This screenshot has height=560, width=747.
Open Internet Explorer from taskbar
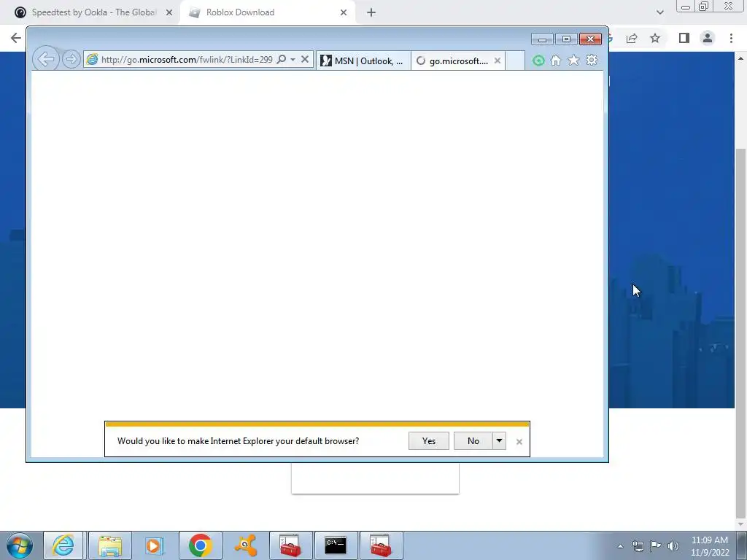tap(63, 545)
